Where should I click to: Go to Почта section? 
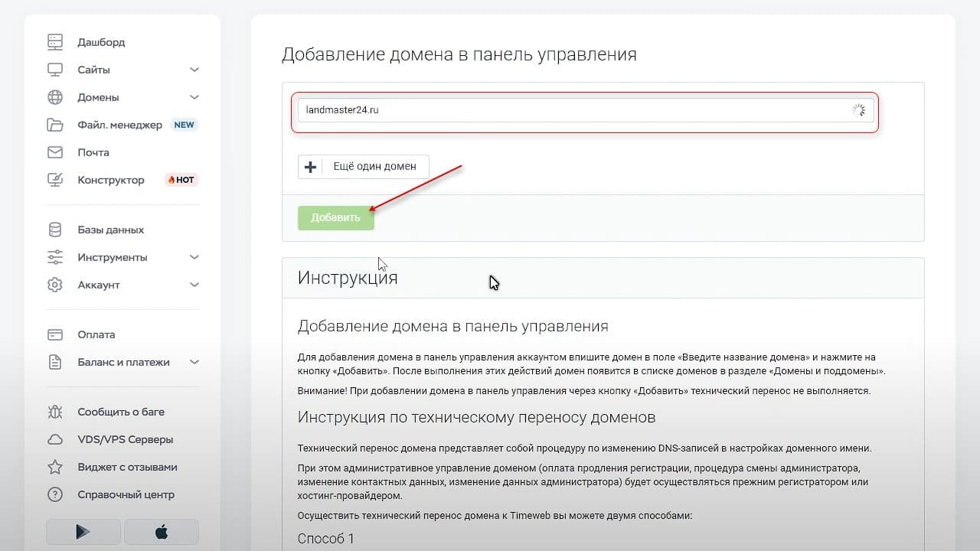point(93,152)
